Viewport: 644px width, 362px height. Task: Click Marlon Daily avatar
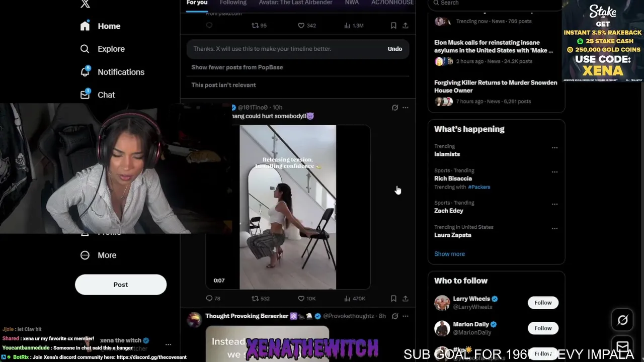tap(442, 328)
